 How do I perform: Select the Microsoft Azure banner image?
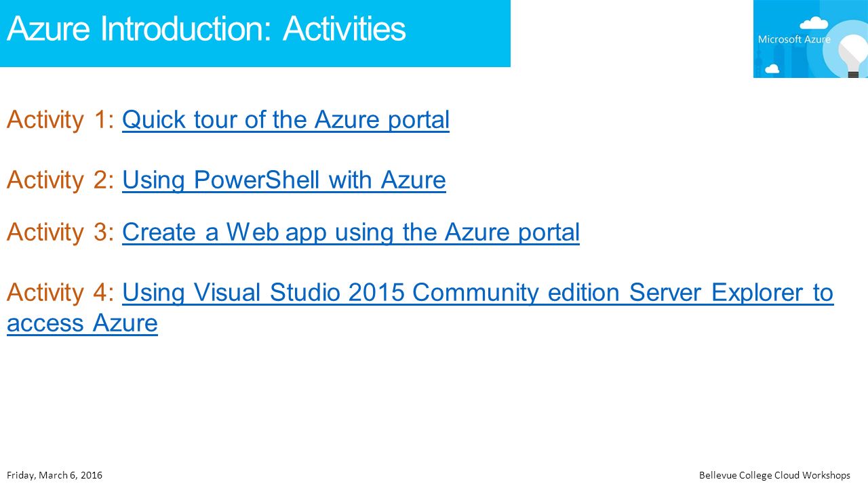[810, 39]
